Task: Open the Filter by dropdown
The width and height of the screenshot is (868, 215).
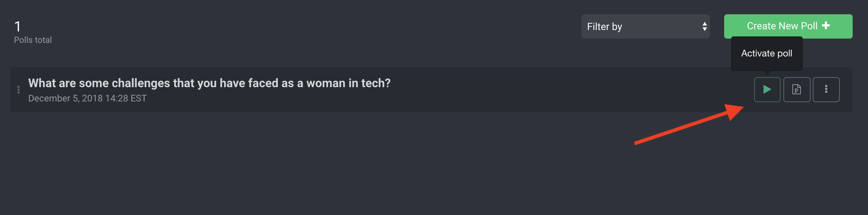Action: (x=645, y=26)
